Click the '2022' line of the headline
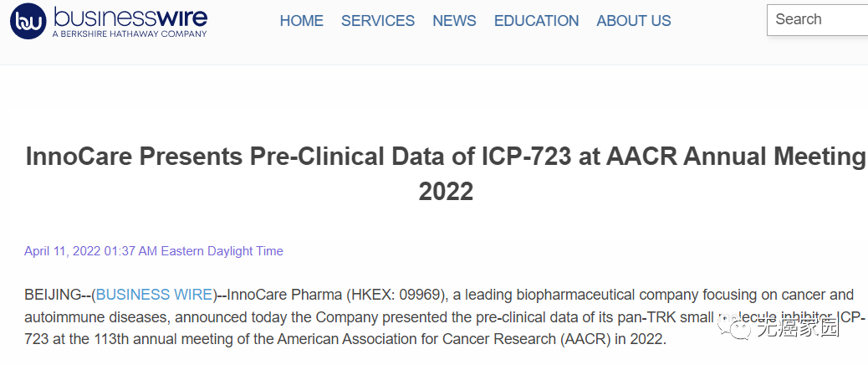 [446, 192]
